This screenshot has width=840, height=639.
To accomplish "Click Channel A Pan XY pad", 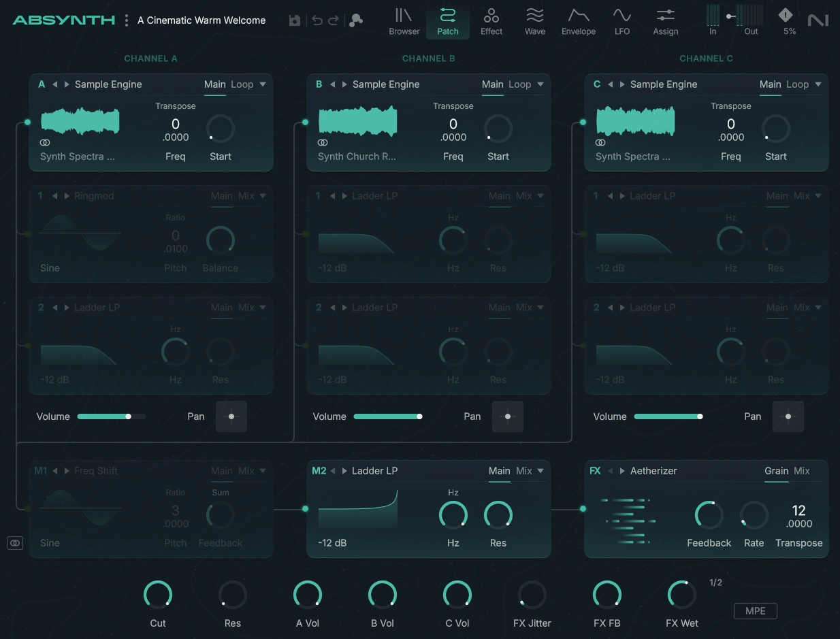I will coord(231,416).
